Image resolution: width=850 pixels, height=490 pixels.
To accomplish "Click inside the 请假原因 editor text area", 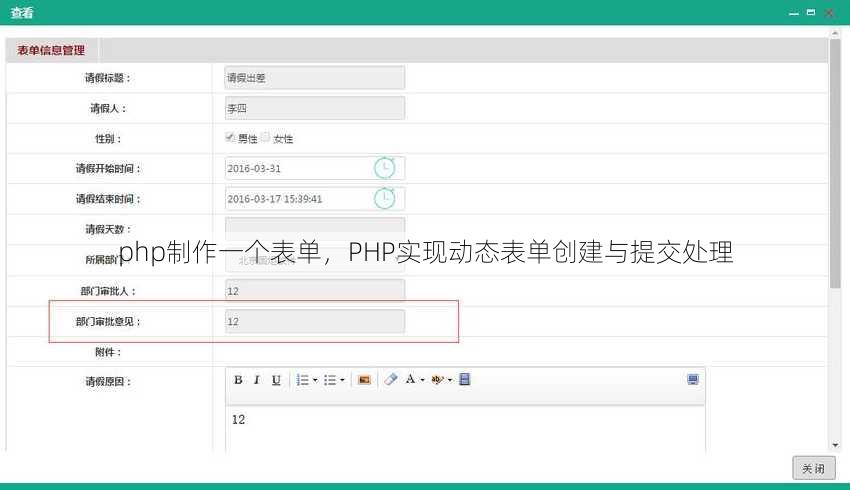I will [465, 428].
